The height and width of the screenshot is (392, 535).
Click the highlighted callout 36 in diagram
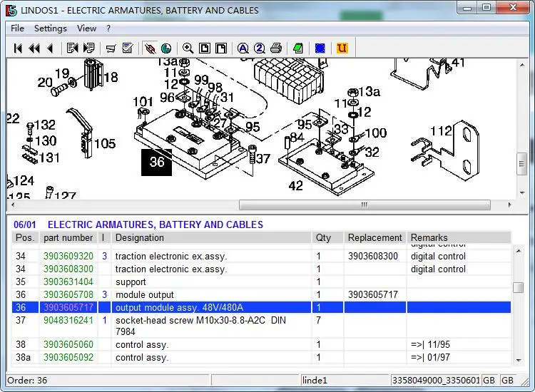tap(156, 162)
